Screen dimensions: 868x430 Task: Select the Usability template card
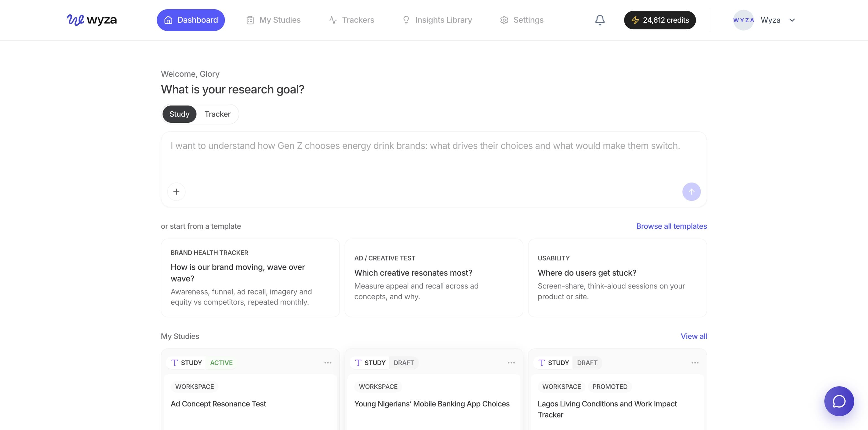[617, 278]
